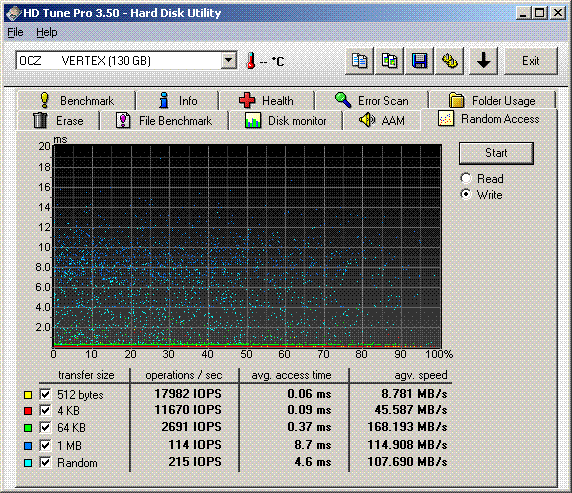Click the Exit button
This screenshot has width=572, height=493.
(x=531, y=61)
